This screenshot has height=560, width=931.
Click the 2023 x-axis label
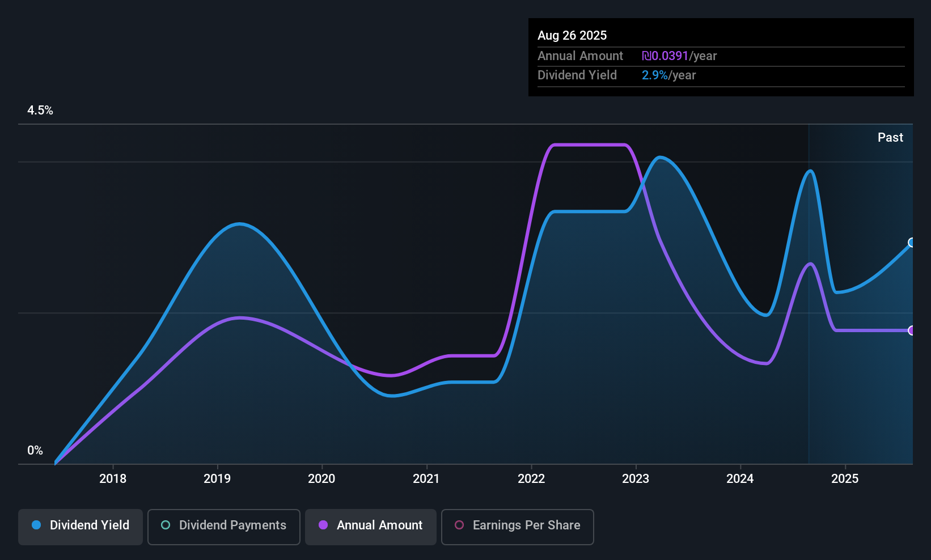[636, 478]
